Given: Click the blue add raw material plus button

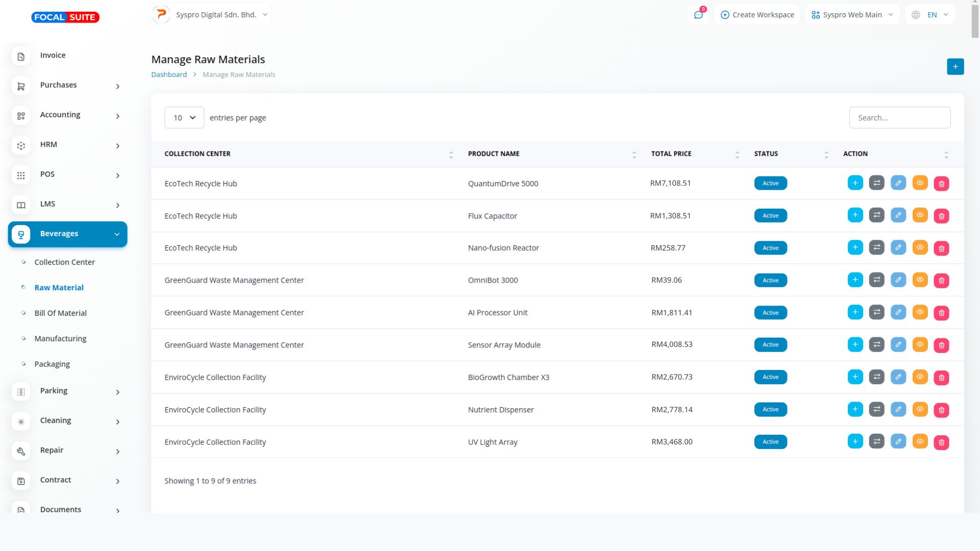Looking at the screenshot, I should [955, 67].
